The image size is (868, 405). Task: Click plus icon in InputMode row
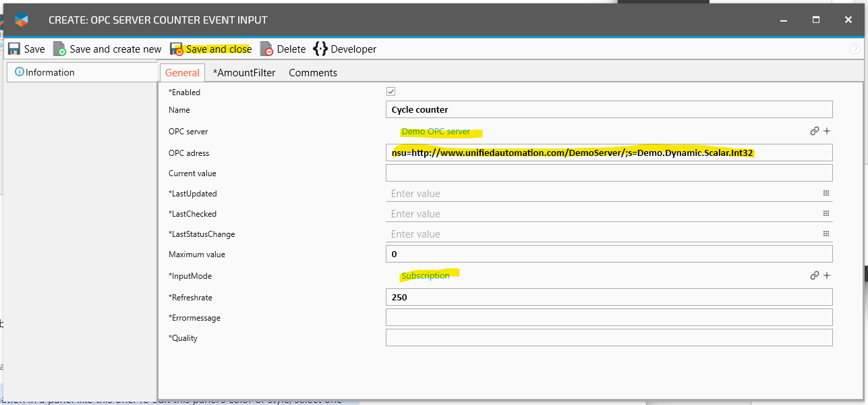coord(827,275)
